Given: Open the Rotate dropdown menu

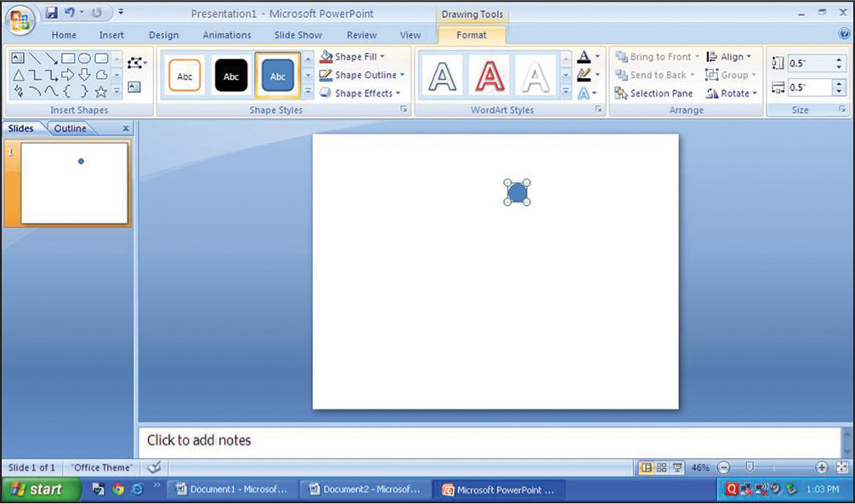Looking at the screenshot, I should (732, 93).
